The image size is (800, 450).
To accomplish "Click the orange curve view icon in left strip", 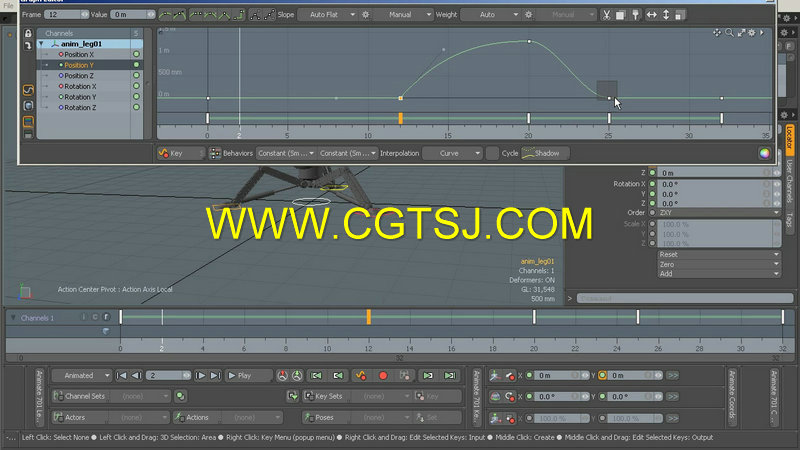I will (29, 90).
